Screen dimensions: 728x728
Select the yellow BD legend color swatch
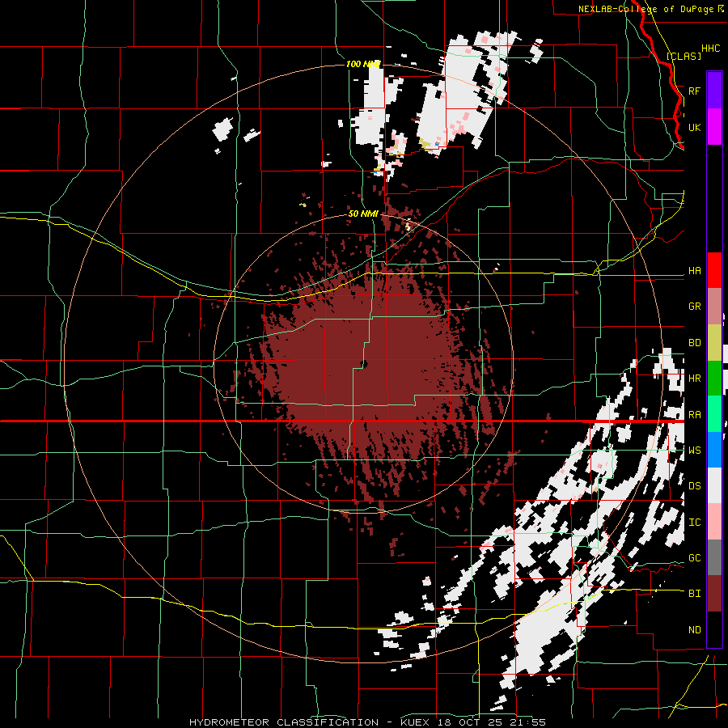[x=714, y=343]
